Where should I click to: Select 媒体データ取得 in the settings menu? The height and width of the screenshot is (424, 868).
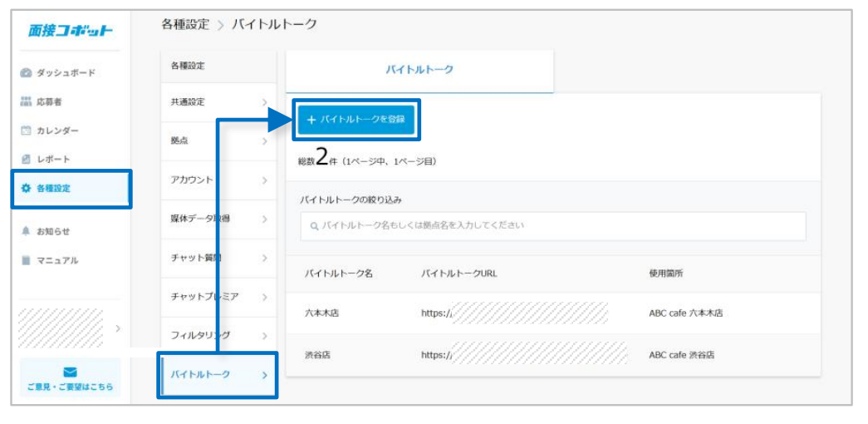(218, 219)
